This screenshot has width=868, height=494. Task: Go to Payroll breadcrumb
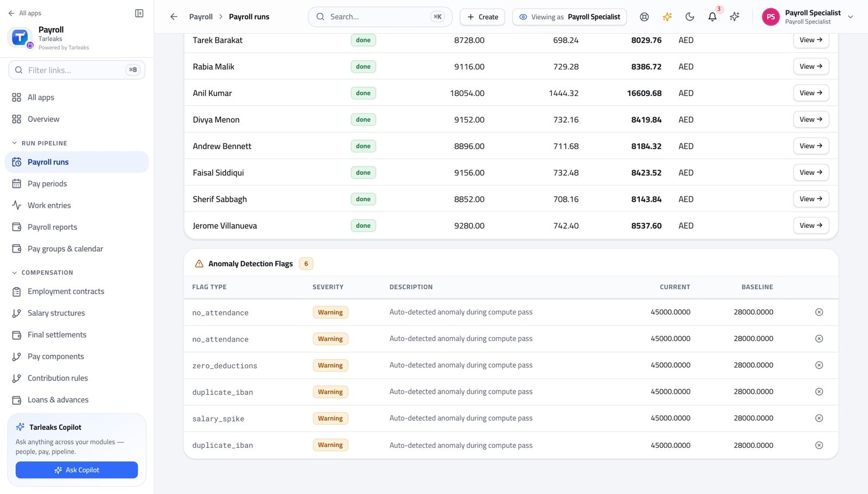pos(201,17)
